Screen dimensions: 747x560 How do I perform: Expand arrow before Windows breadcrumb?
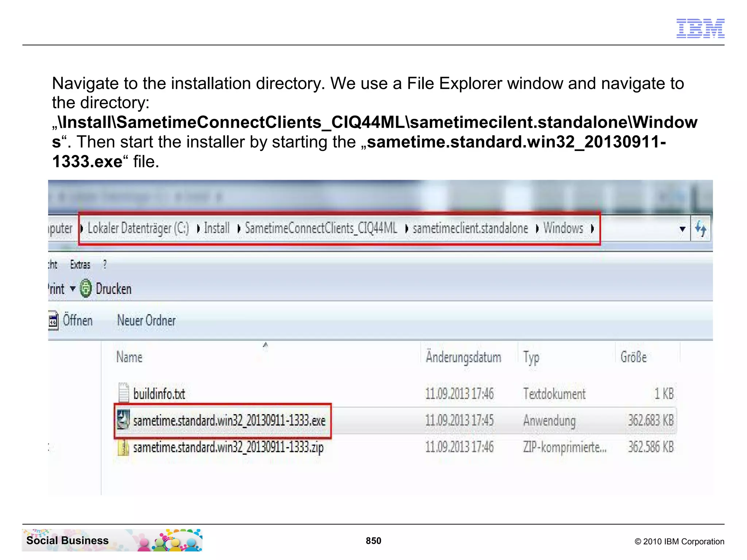point(537,229)
